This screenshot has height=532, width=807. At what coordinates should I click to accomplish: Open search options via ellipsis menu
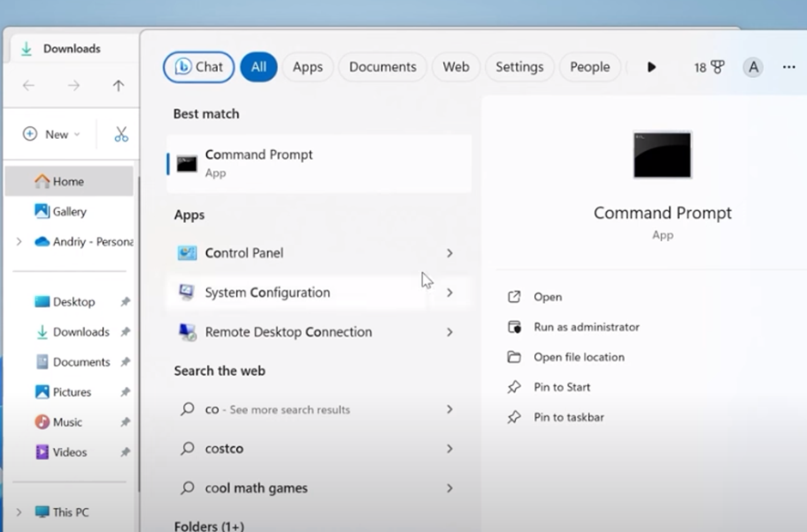click(x=790, y=66)
